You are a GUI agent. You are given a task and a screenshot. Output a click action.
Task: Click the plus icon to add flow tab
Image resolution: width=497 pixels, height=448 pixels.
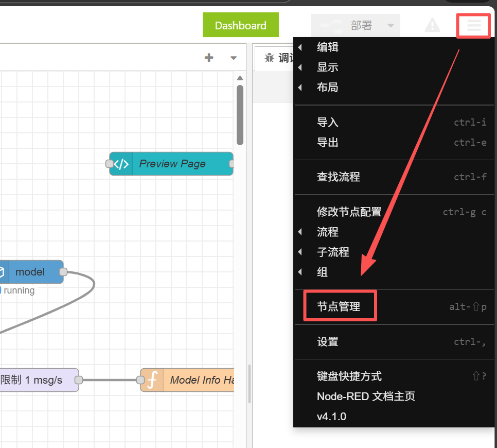coord(209,58)
